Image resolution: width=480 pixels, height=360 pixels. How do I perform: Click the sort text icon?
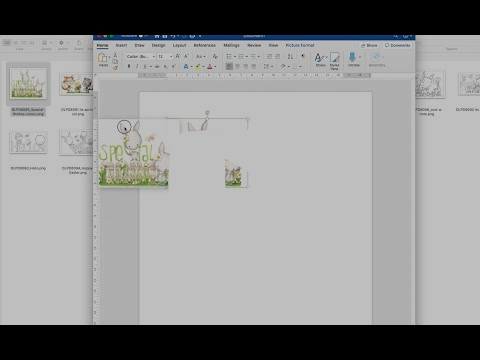[290, 57]
